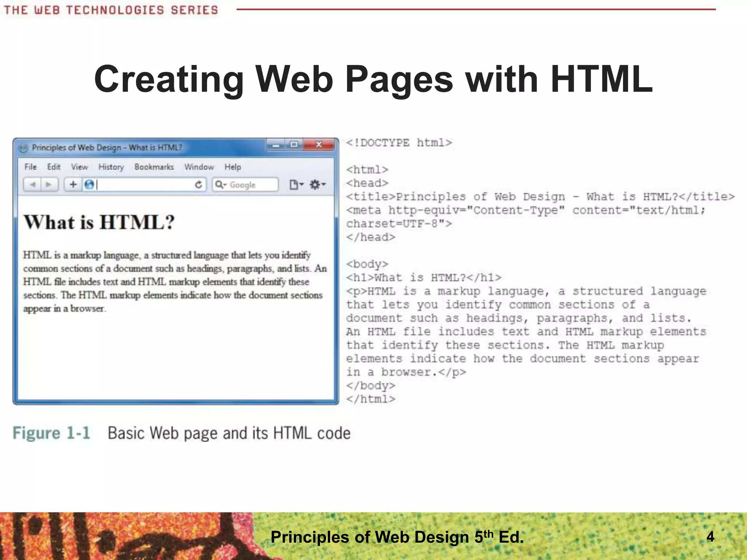Screen dimensions: 747x560
Task: Open the Bookmarks menu
Action: coord(154,167)
